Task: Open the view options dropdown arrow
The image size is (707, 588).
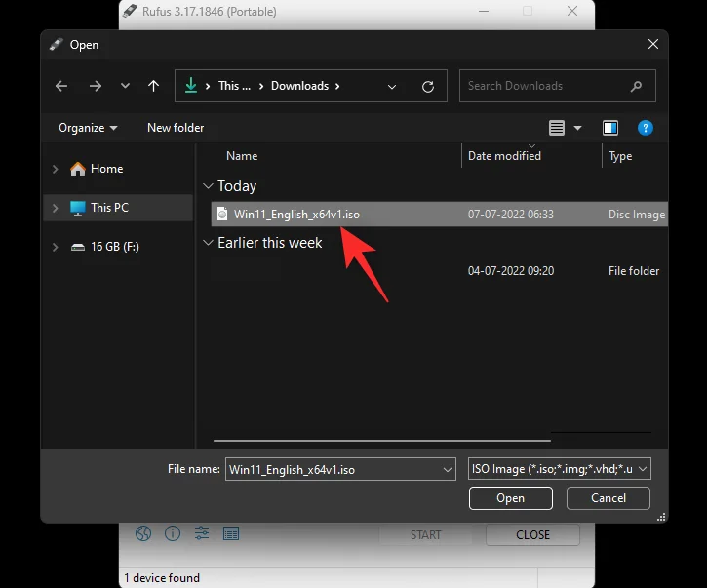Action: click(x=577, y=128)
